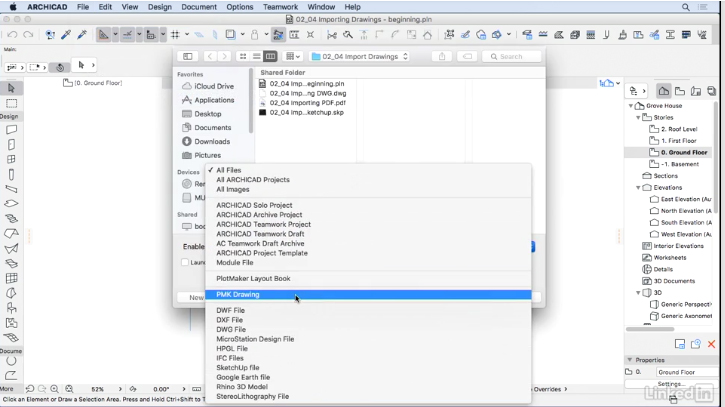Open the File menu

83,7
